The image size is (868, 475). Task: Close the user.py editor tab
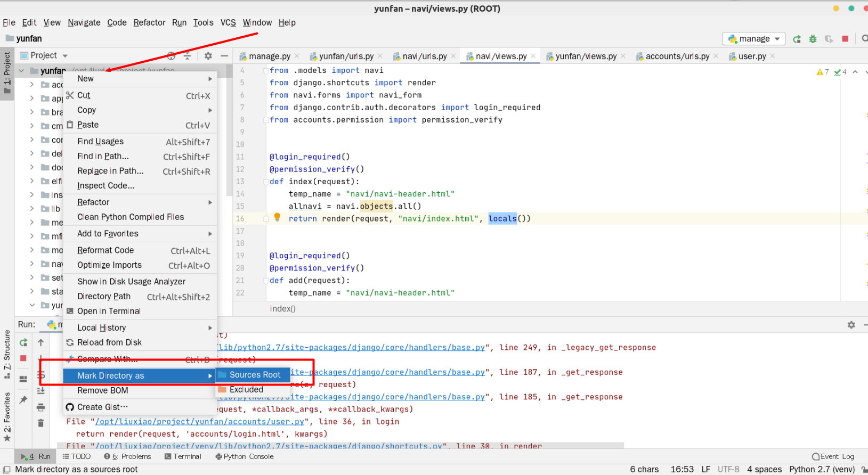coord(773,56)
